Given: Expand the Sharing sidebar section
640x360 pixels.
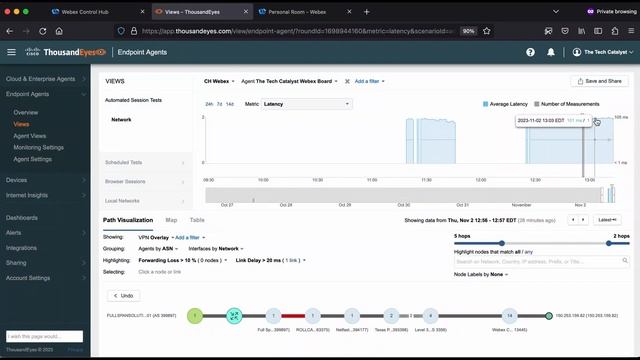Looking at the screenshot, I should pos(46,263).
